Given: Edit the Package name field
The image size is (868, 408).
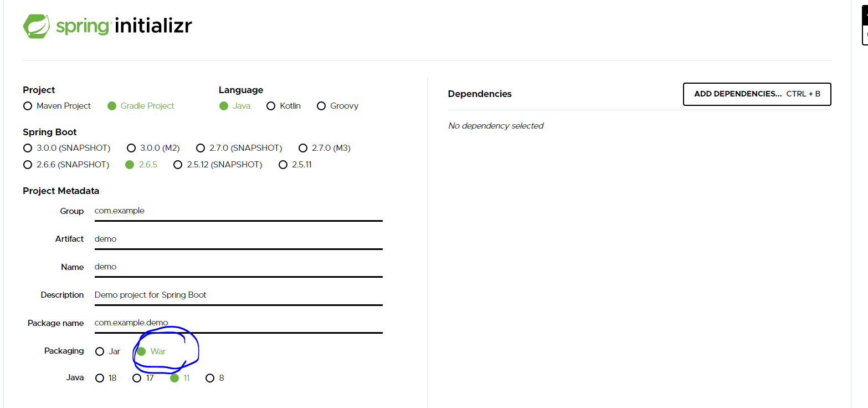Looking at the screenshot, I should 238,323.
